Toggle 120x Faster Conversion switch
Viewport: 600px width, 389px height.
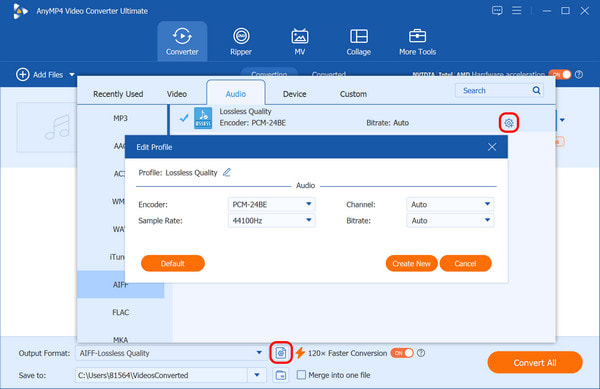(x=402, y=353)
